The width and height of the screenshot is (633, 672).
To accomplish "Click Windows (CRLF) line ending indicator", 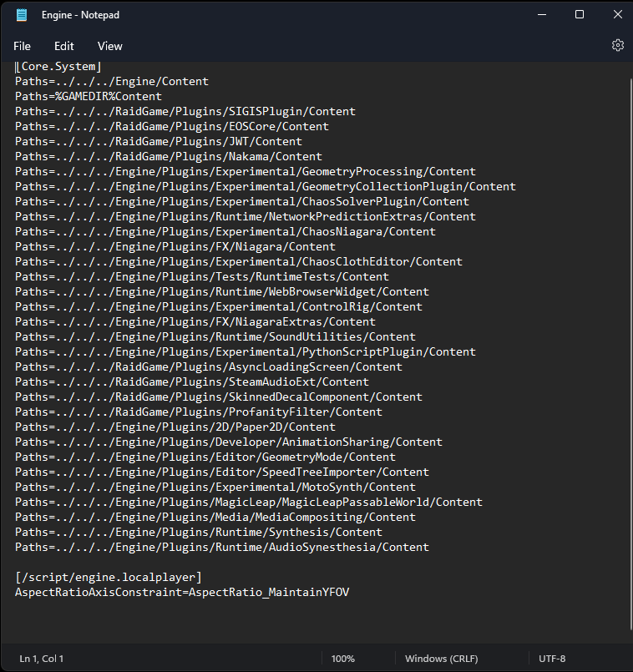I will (x=441, y=659).
